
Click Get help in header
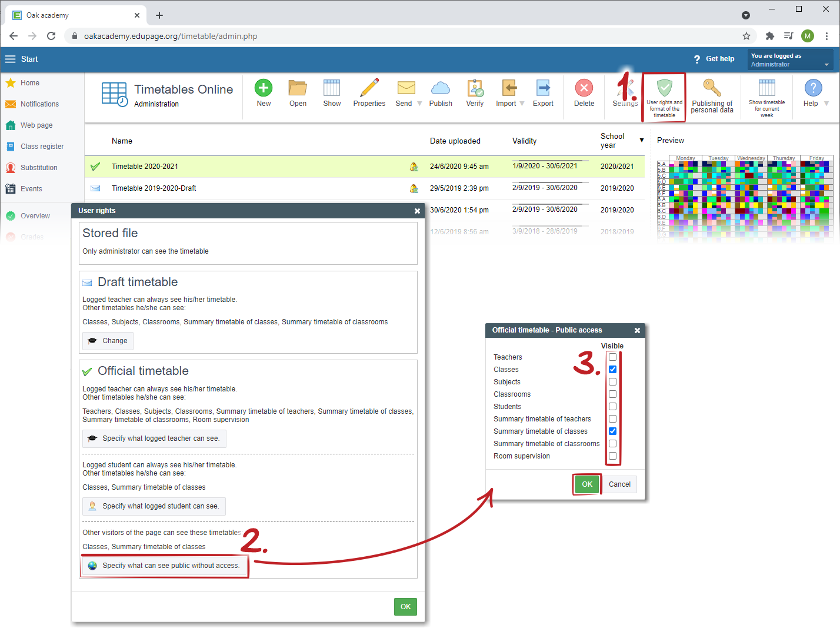(x=714, y=59)
